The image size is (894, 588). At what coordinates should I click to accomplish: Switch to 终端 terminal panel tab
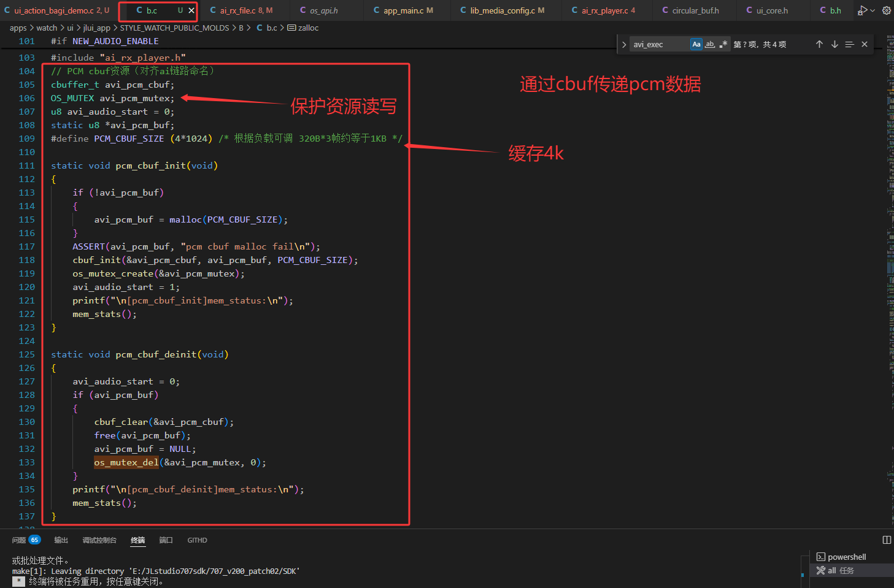coord(137,540)
